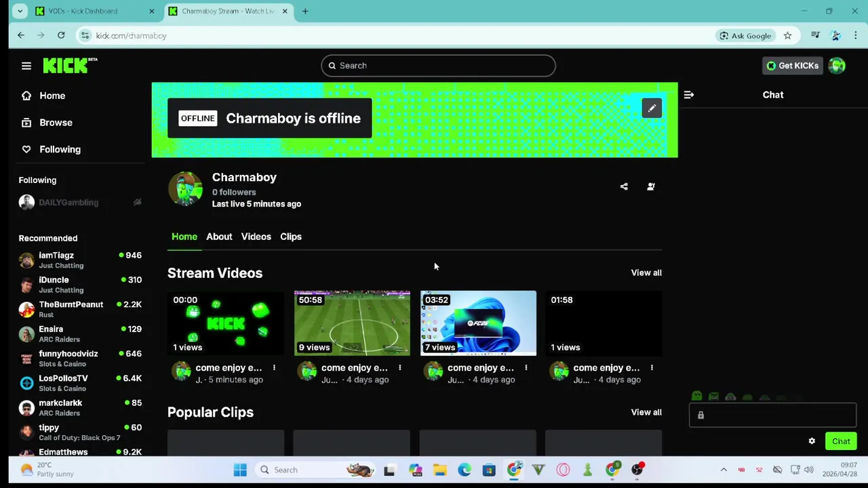Click Charmaboy channel avatar
The image size is (868, 488).
tap(185, 188)
